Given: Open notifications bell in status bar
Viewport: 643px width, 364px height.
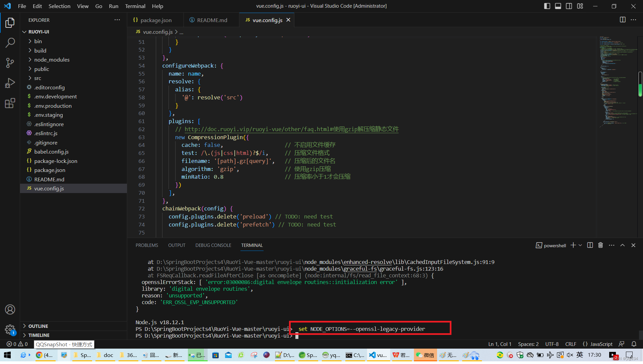Looking at the screenshot, I should (x=634, y=344).
